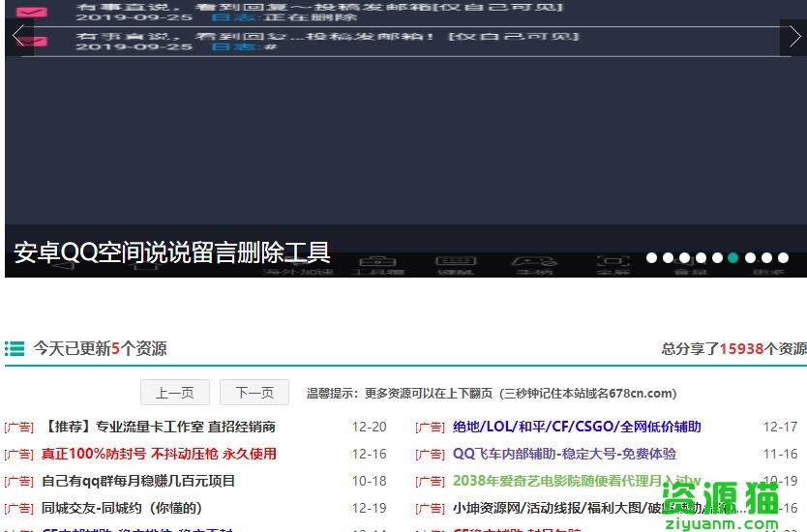Open 同城交友-同城约（你懂的） link
807x532 pixels.
pos(122,508)
